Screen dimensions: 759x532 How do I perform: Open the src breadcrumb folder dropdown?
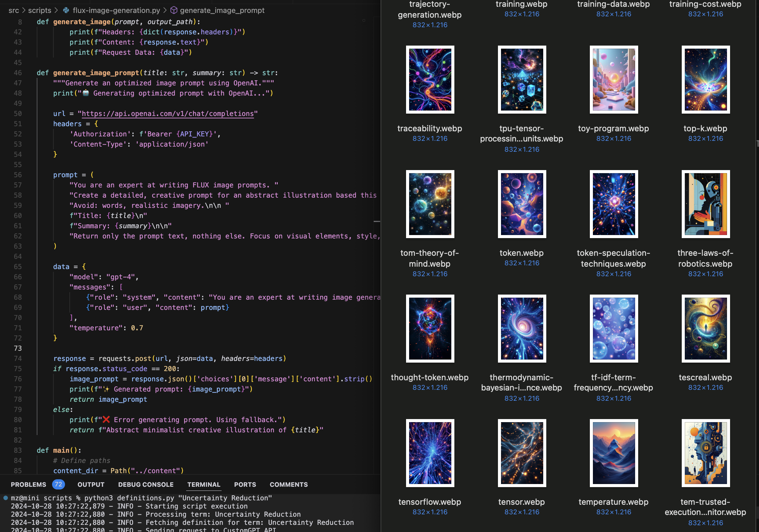(14, 10)
